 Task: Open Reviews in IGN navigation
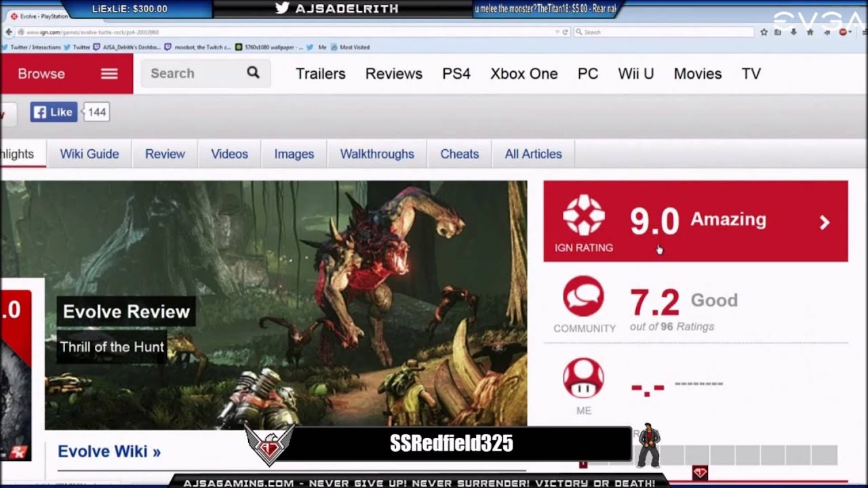394,74
